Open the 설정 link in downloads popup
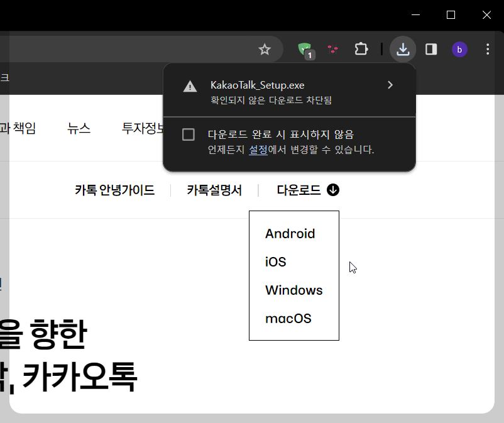The width and height of the screenshot is (504, 423). [258, 150]
